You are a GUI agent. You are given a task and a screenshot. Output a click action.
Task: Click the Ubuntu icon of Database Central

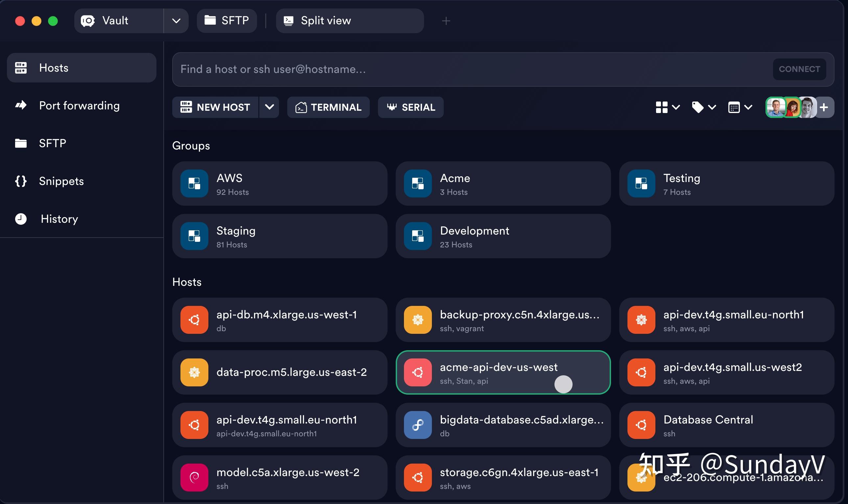pyautogui.click(x=641, y=425)
